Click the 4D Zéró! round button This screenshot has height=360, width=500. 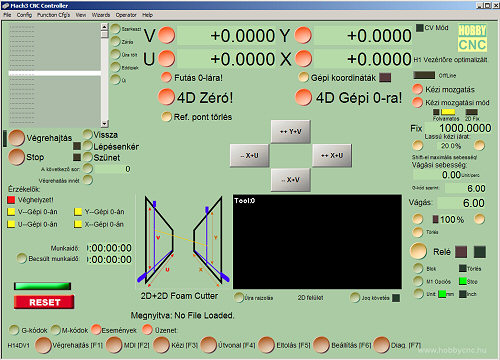click(x=166, y=97)
